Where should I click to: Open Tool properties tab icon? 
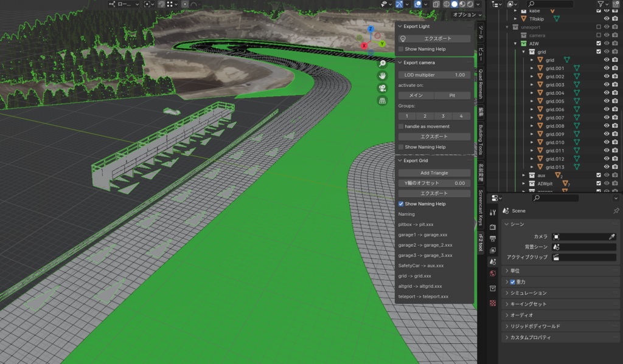tap(493, 212)
